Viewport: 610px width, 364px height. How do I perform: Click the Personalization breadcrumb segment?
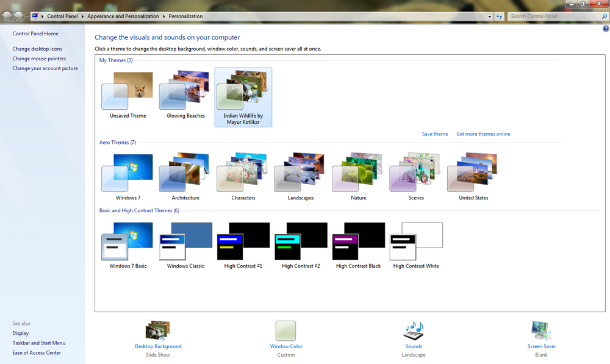pyautogui.click(x=185, y=16)
